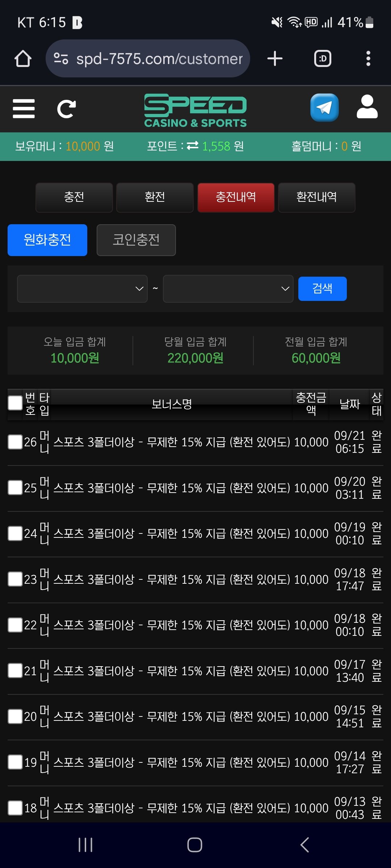Toggle the select-all header checkbox
Viewport: 391px width, 868px height.
[x=15, y=403]
